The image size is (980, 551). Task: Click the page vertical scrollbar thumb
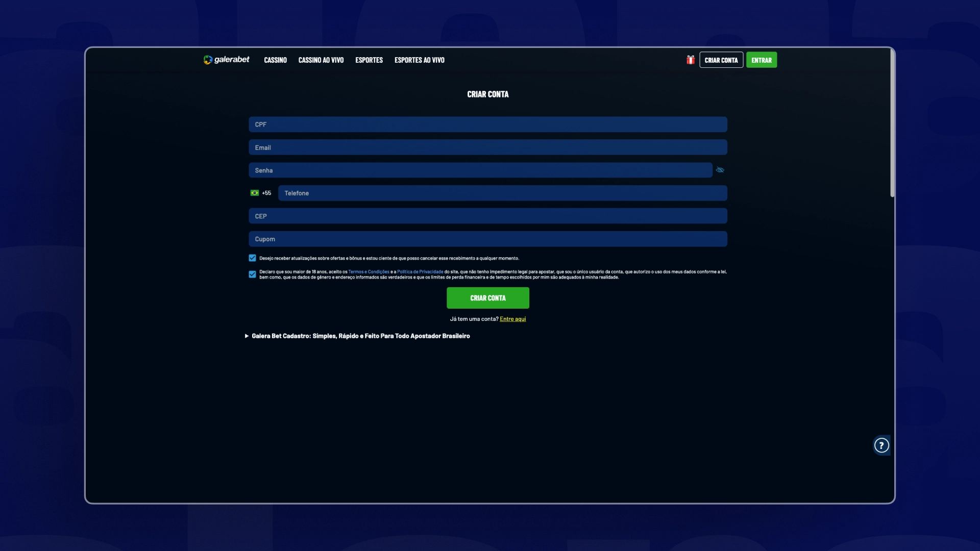(892, 122)
